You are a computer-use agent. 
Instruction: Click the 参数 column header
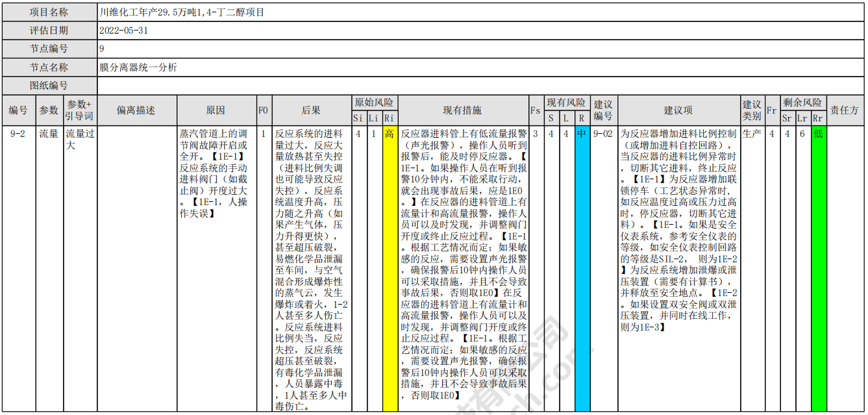pos(49,110)
